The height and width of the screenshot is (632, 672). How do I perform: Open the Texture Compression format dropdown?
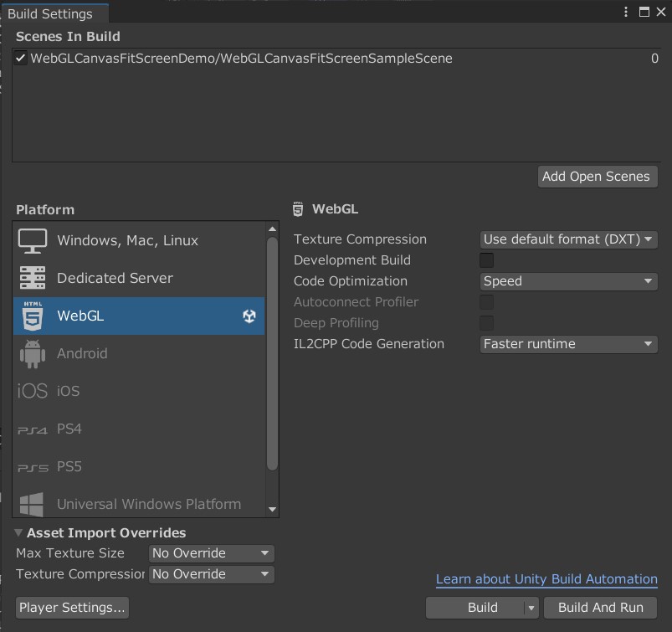(x=568, y=239)
